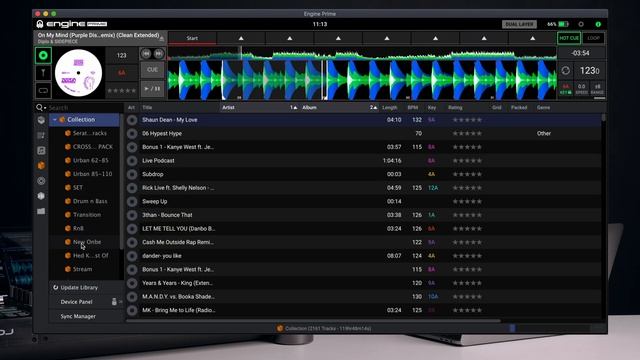Switch to the HOT CUE tab
Viewport: 640px width, 360px height.
click(569, 38)
